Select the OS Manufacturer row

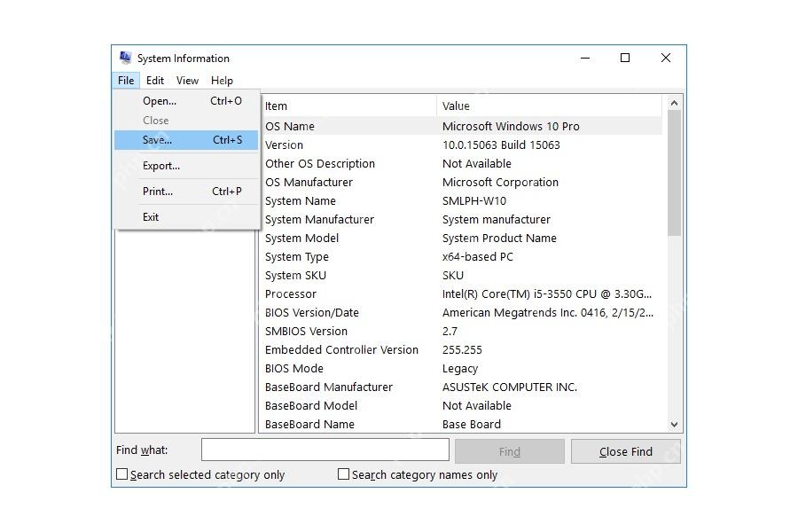461,183
